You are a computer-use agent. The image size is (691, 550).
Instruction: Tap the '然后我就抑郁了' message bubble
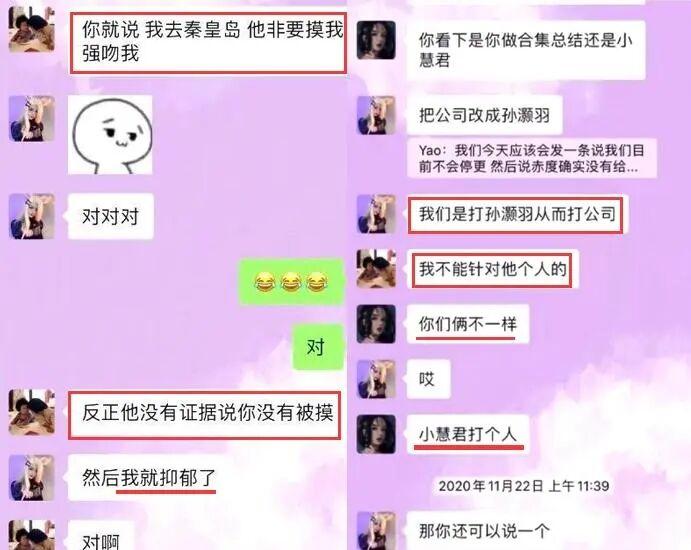point(148,478)
